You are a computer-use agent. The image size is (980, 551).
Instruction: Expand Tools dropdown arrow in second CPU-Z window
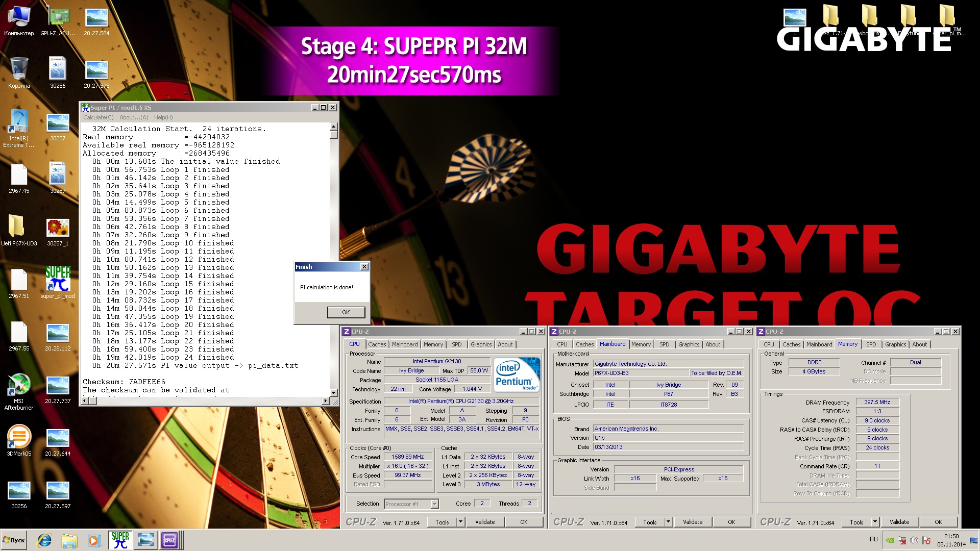pyautogui.click(x=668, y=522)
